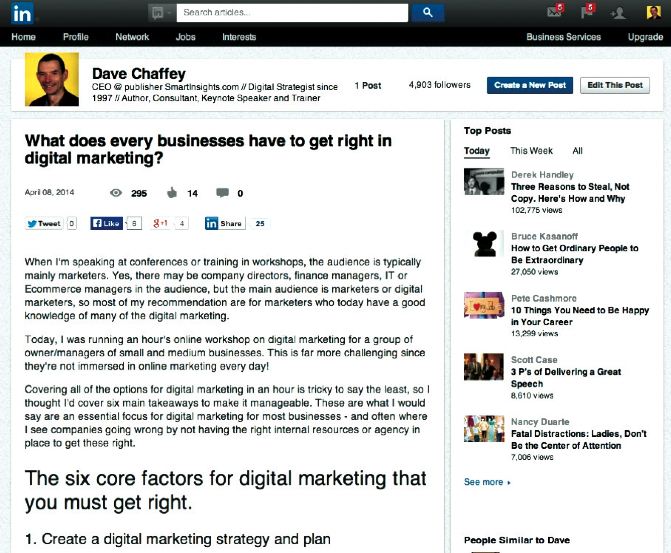Open the Interests menu item
Viewport: 671px width, 553px height.
[239, 37]
